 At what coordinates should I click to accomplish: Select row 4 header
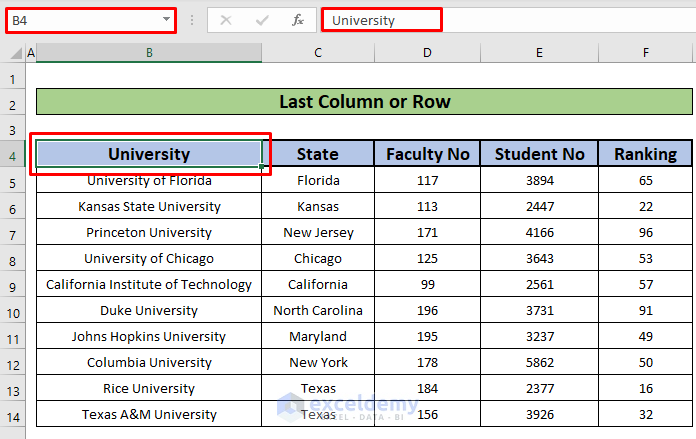13,155
